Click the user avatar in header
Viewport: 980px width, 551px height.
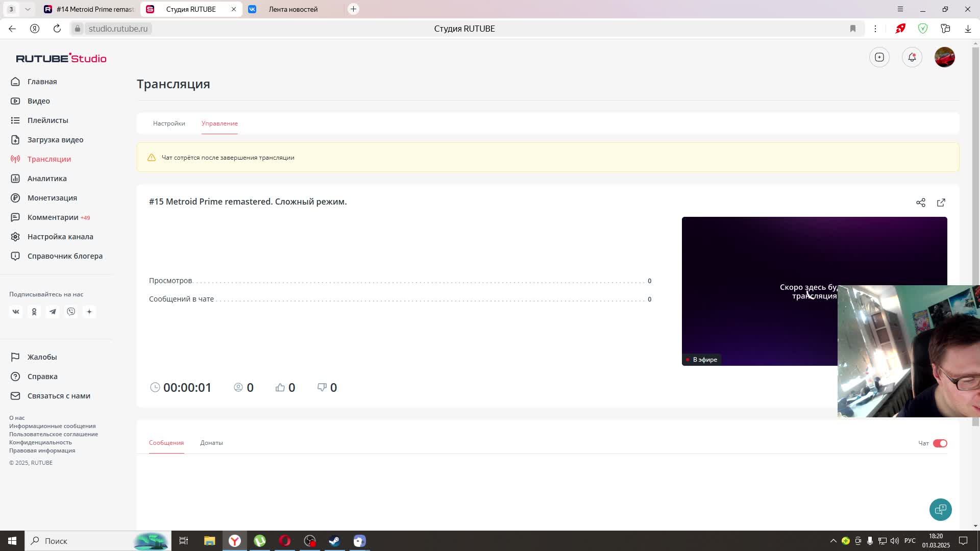944,57
